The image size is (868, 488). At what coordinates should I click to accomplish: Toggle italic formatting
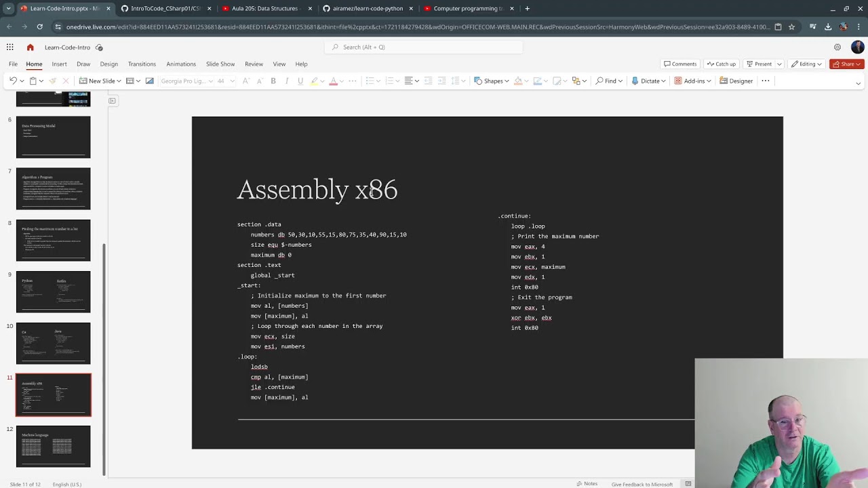[287, 81]
